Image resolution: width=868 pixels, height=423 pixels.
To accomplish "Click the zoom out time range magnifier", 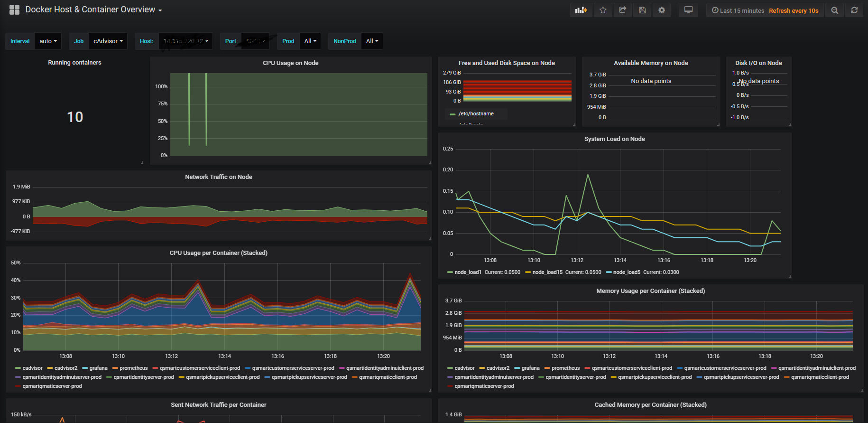I will 835,10.
